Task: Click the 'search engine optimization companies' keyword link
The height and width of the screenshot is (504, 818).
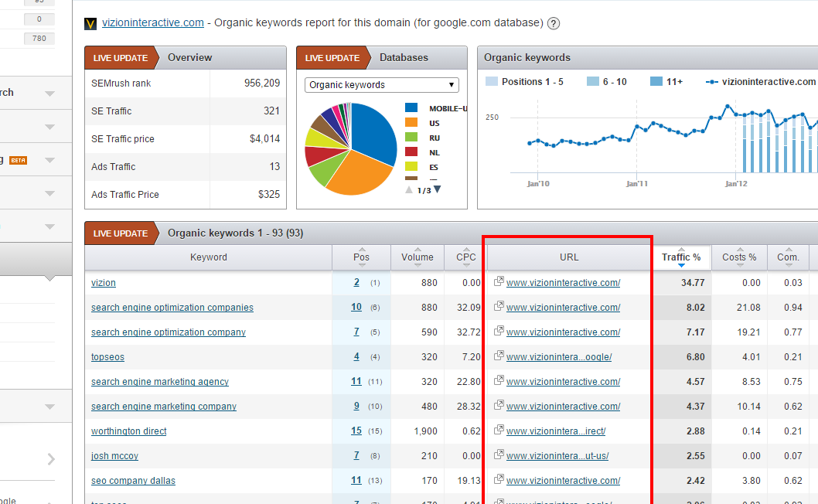Action: tap(172, 308)
